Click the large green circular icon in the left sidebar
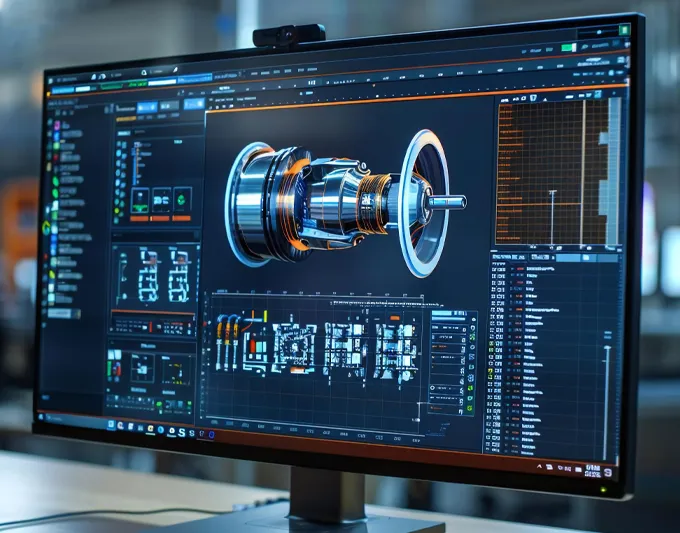 click(x=46, y=228)
